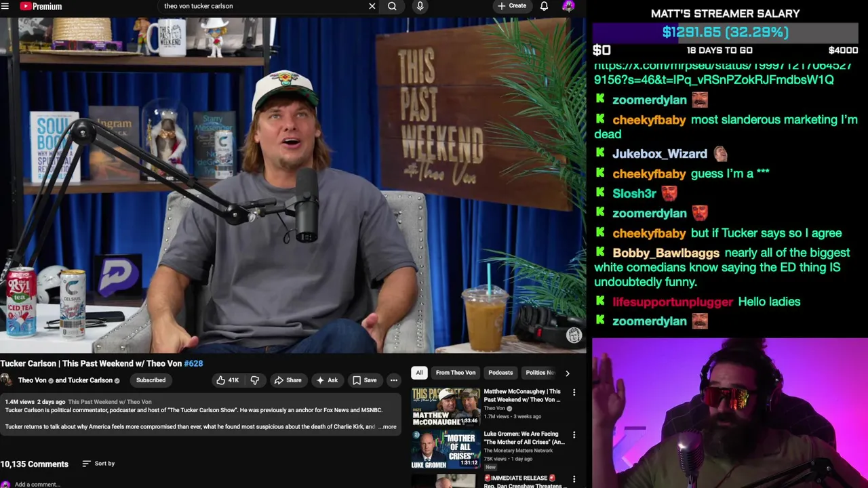Click '$1291.65 (32.29%)' salary text
This screenshot has height=488, width=868.
[x=725, y=33]
